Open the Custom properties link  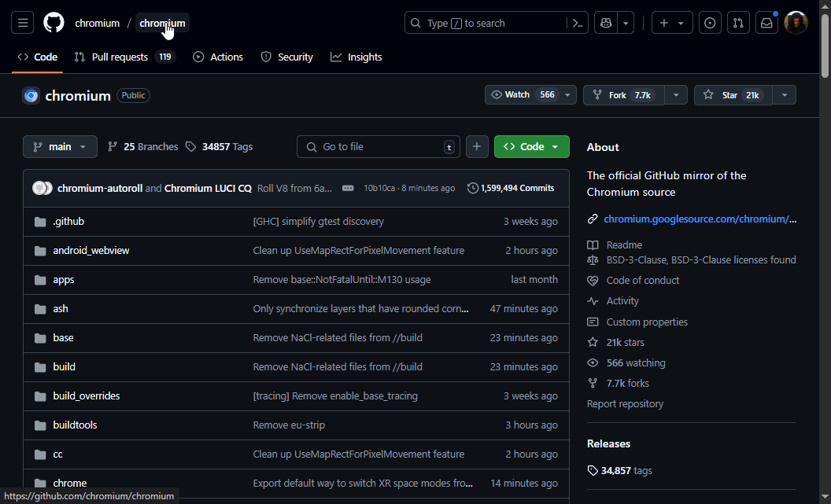point(647,322)
